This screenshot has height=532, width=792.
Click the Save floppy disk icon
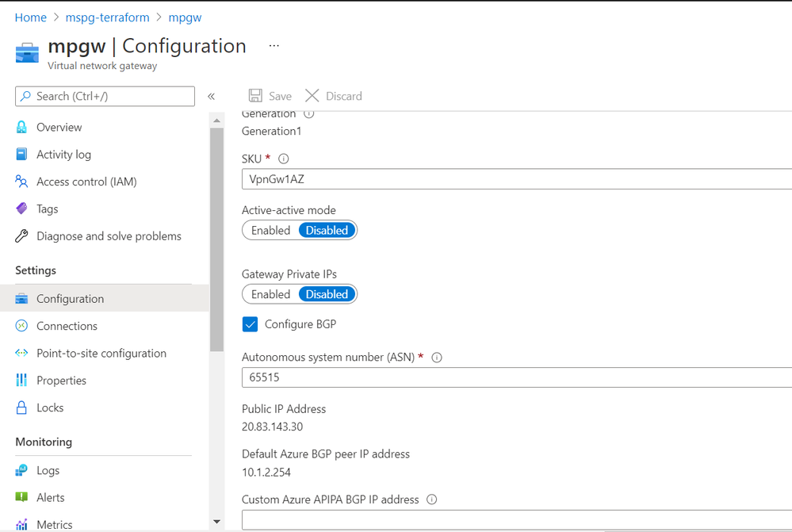(x=255, y=96)
